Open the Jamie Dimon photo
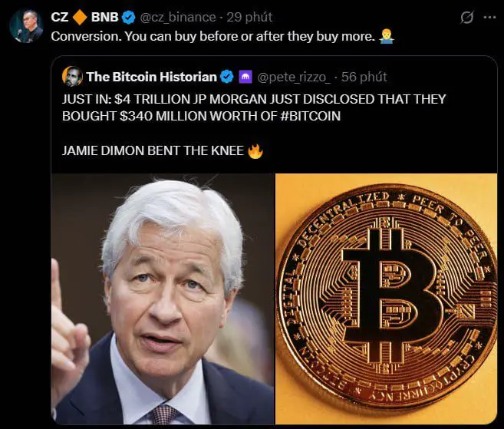This screenshot has width=504, height=429. (x=163, y=299)
